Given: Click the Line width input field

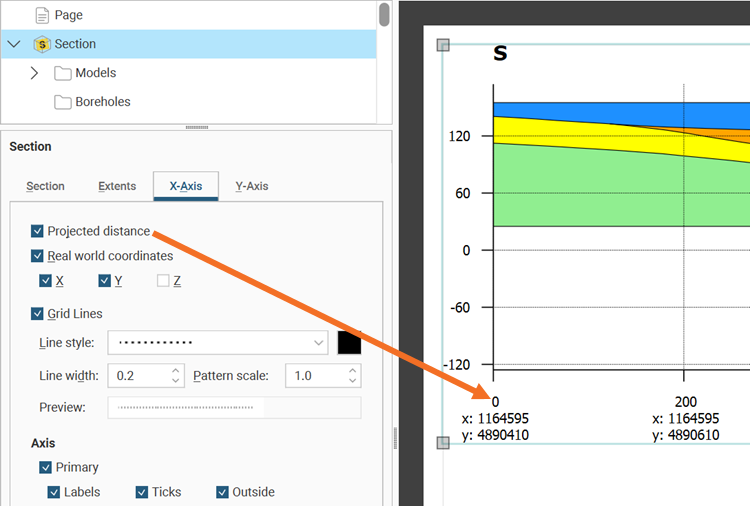Looking at the screenshot, I should pyautogui.click(x=138, y=375).
